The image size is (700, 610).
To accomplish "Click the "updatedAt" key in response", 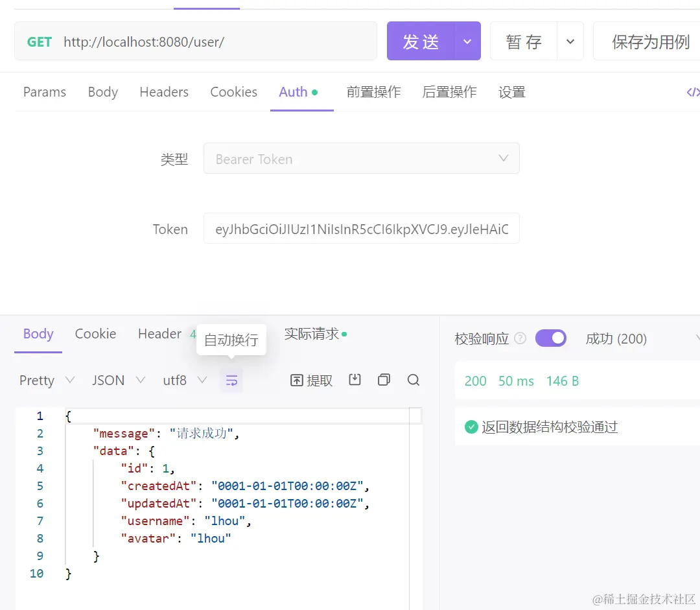I will coord(159,503).
